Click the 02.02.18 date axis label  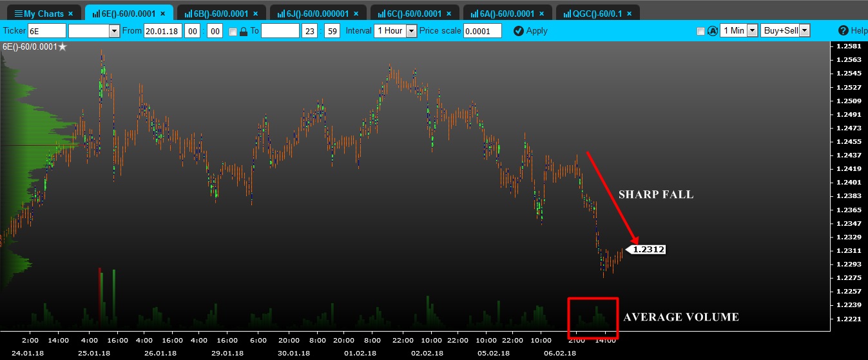pyautogui.click(x=427, y=354)
